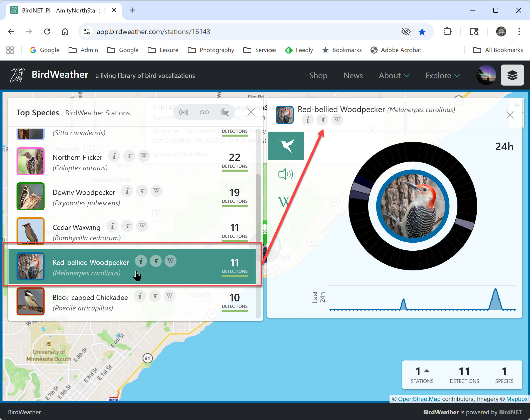
Task: Open the Shop menu item
Action: click(x=318, y=76)
